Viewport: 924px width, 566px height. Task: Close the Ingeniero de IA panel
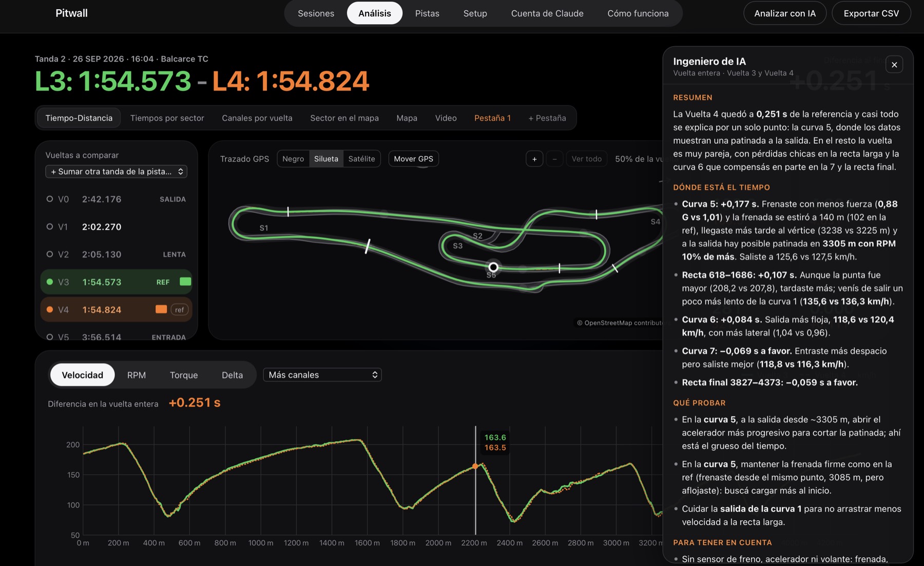point(894,65)
